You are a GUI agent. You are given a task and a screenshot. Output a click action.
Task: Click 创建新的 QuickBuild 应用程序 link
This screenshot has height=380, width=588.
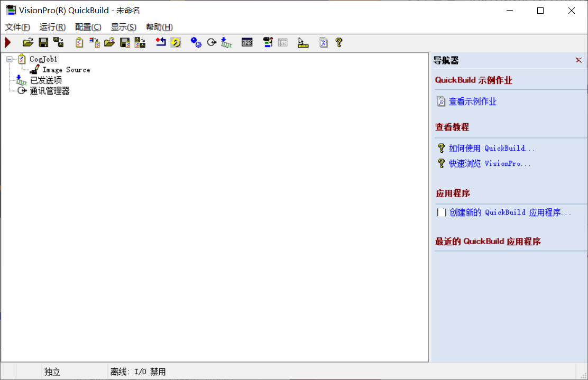click(x=510, y=212)
